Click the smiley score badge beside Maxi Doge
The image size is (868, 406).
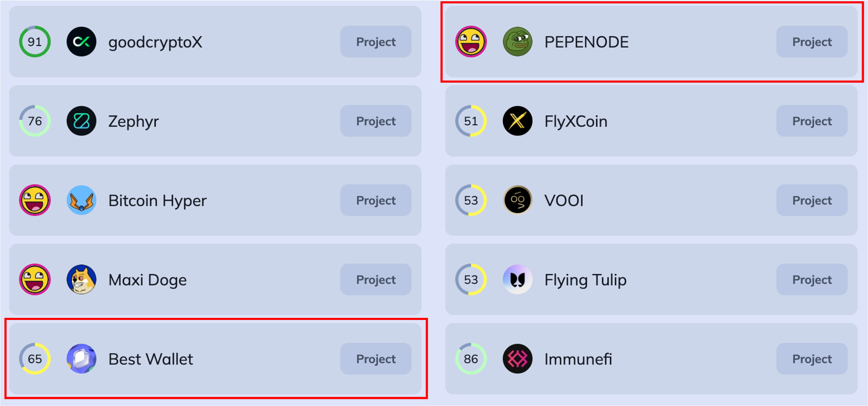pos(35,279)
